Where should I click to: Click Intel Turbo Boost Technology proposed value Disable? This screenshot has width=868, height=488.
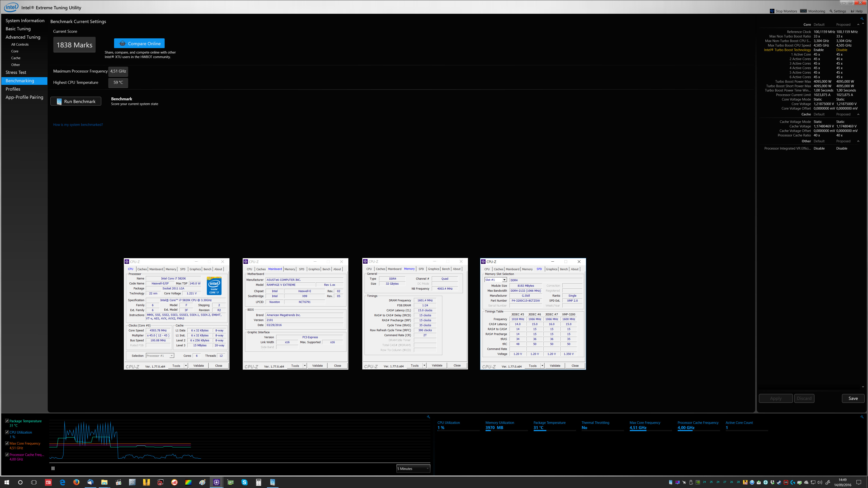841,50
